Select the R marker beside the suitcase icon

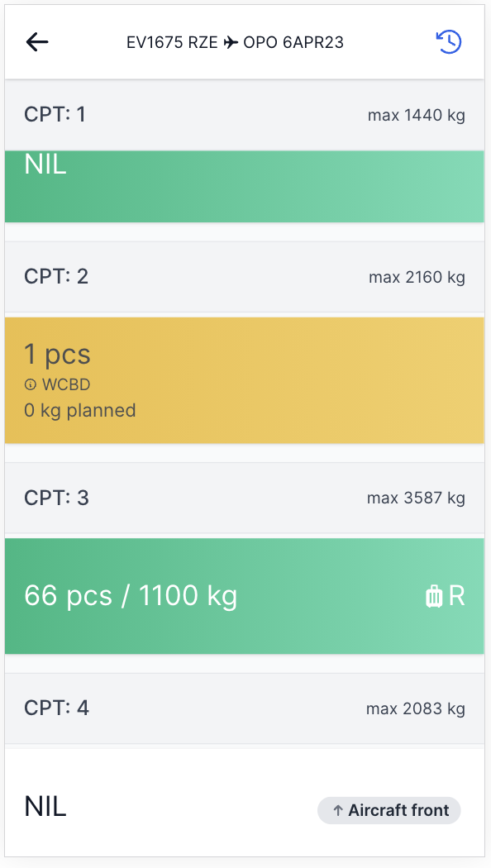(x=456, y=595)
